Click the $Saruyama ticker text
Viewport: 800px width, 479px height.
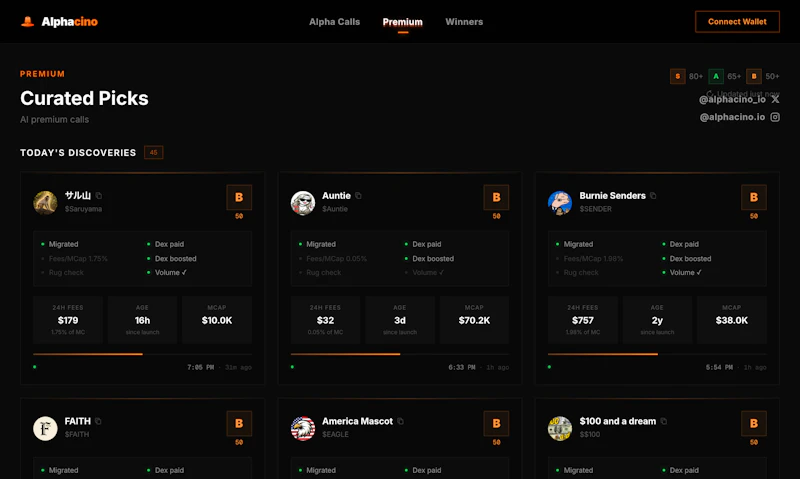83,209
